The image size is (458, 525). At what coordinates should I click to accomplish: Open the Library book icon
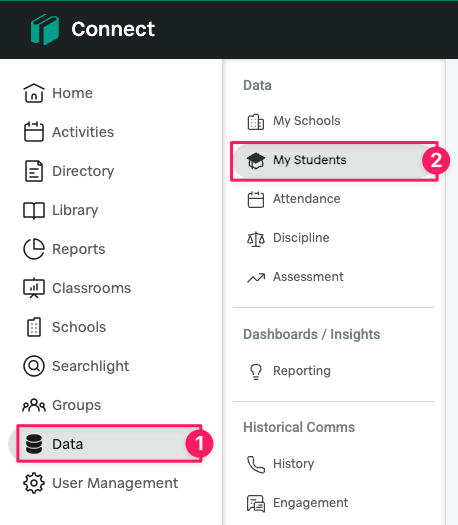(x=34, y=210)
